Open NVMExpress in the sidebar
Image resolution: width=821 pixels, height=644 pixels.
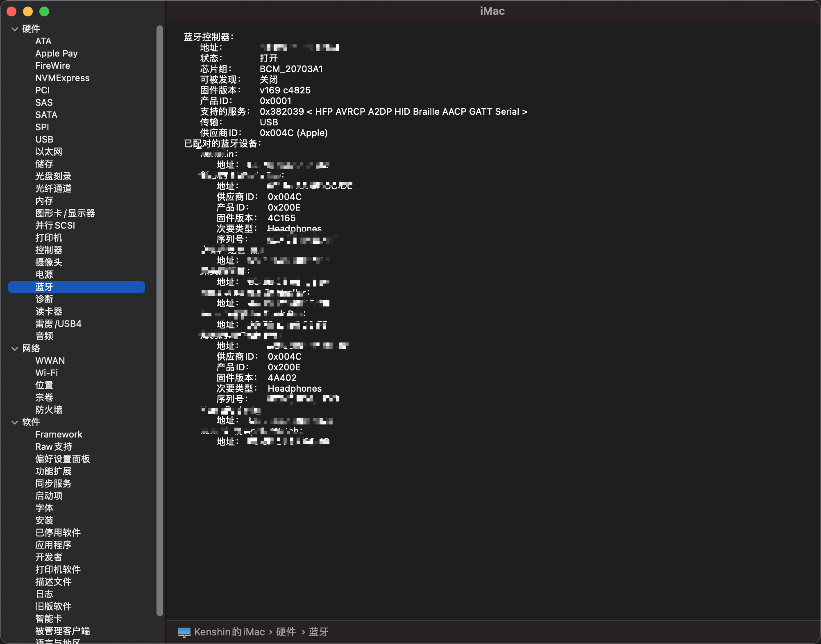pyautogui.click(x=62, y=78)
